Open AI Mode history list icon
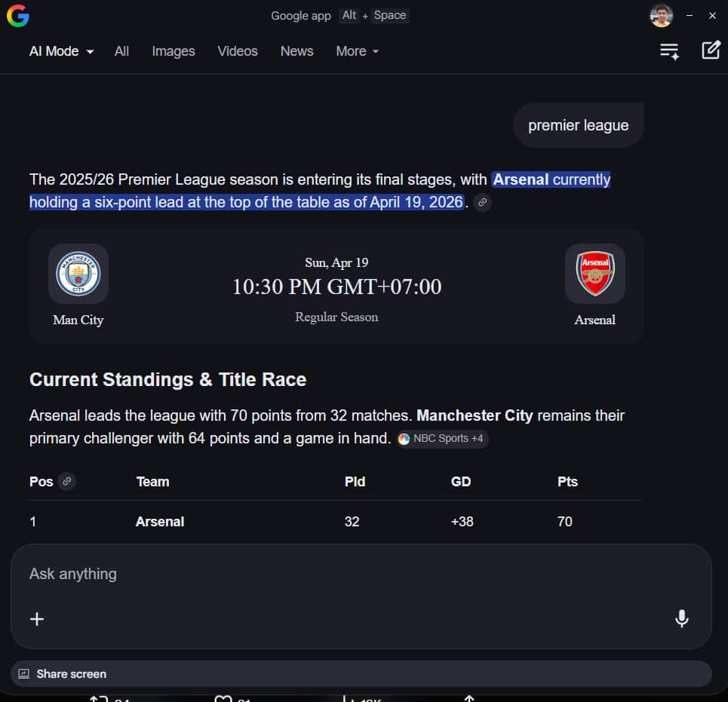The height and width of the screenshot is (702, 728). click(669, 51)
